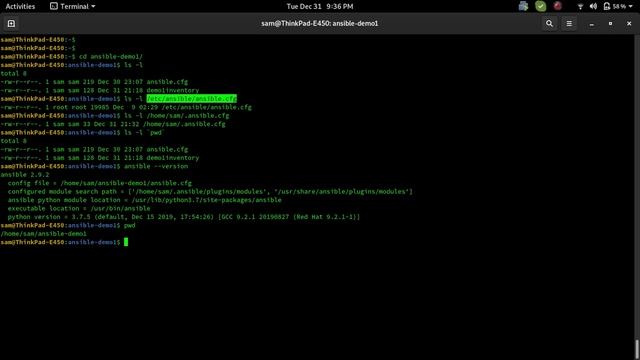
Task: Click the 'ansible 2.9.2' version line
Action: [25, 175]
